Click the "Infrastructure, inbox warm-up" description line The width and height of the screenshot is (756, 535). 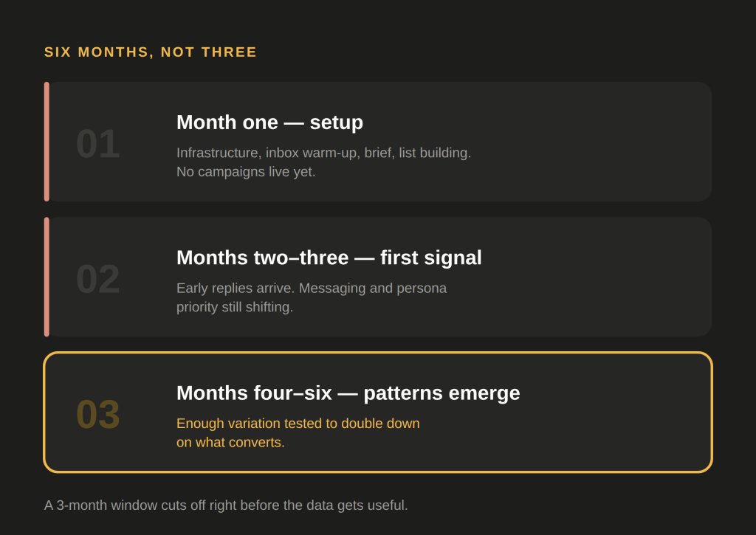pyautogui.click(x=323, y=153)
